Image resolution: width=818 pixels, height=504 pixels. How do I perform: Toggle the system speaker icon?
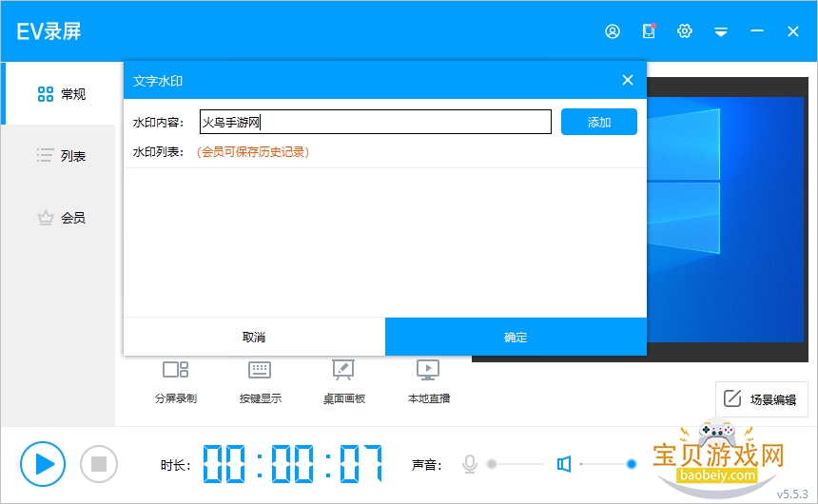point(563,464)
